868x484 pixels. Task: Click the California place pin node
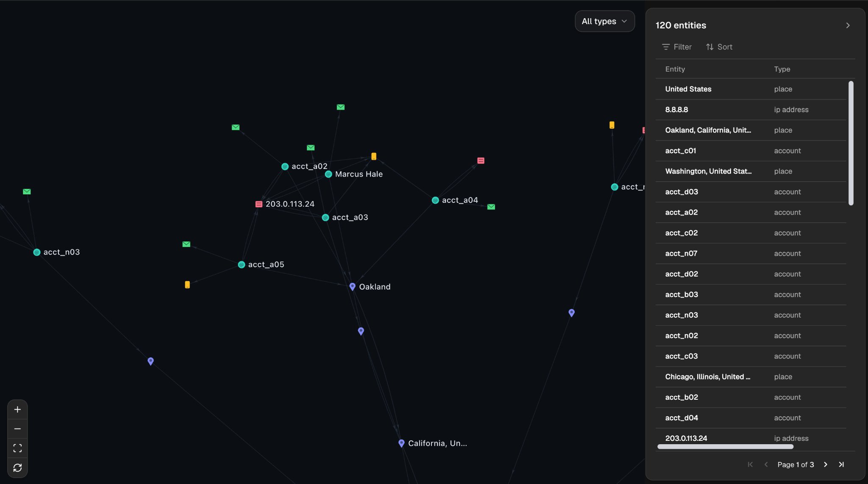[x=401, y=443]
